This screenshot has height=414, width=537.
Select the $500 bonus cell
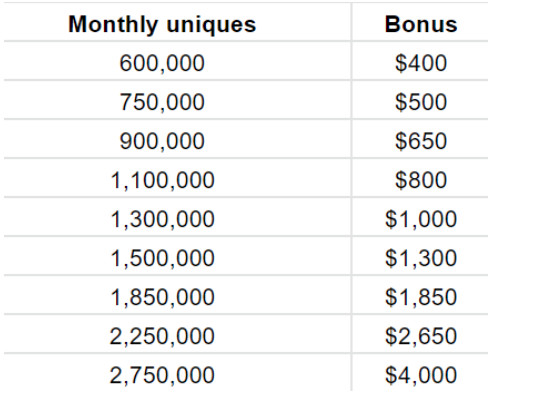[x=421, y=102]
